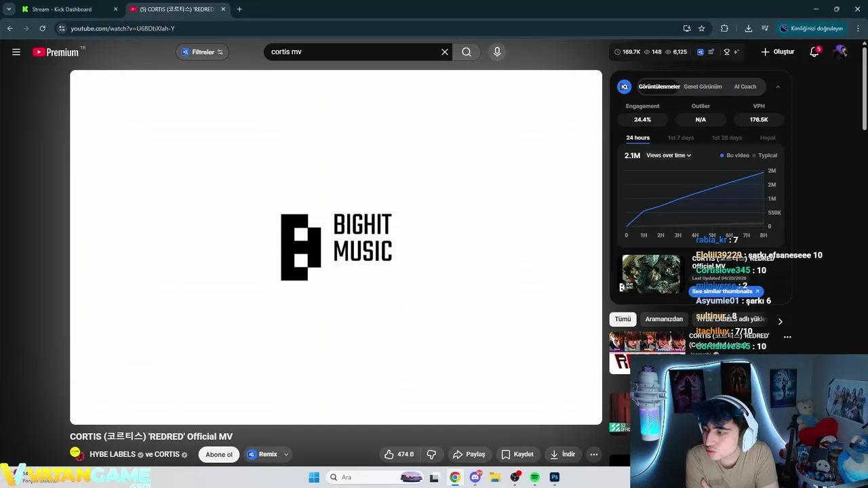Click the trophy icon in stats bar
This screenshot has height=488, width=868.
726,52
